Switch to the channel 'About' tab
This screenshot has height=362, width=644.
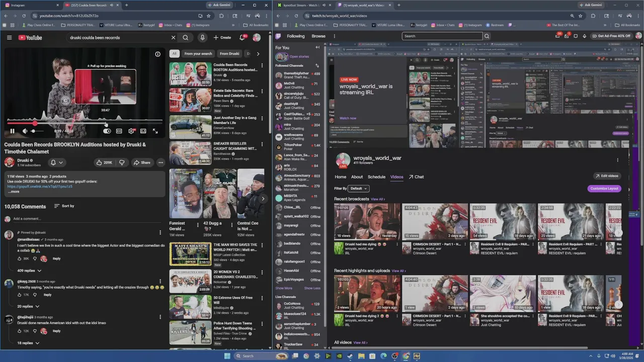coord(357,177)
